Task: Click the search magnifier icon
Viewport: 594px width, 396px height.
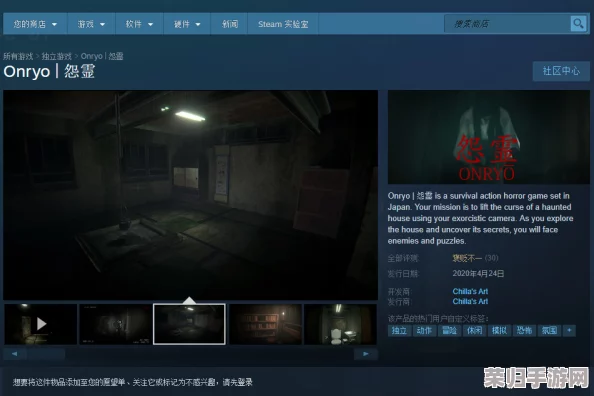Action: (x=578, y=24)
